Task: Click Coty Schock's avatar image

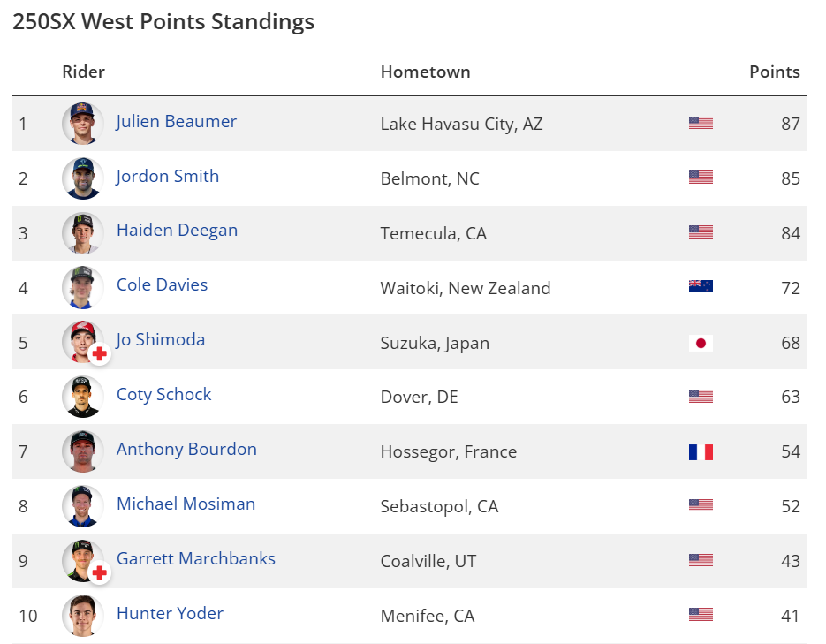Action: coord(83,397)
